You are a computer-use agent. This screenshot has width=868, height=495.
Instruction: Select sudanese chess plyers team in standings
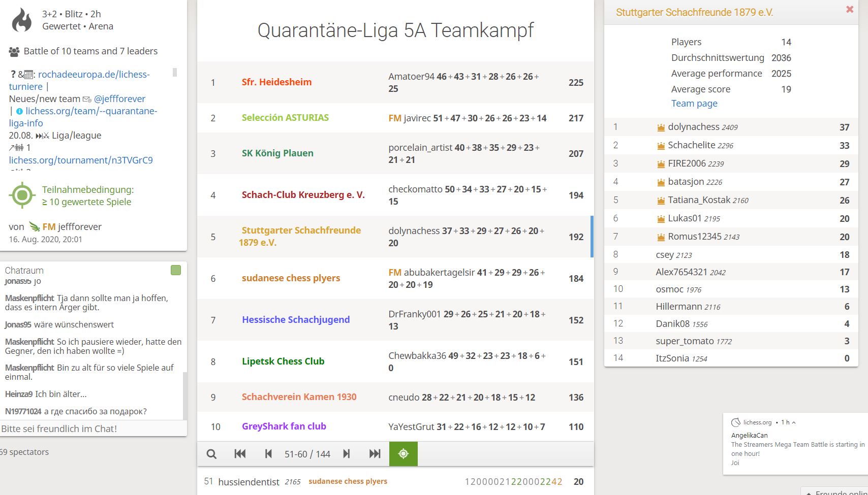[291, 278]
